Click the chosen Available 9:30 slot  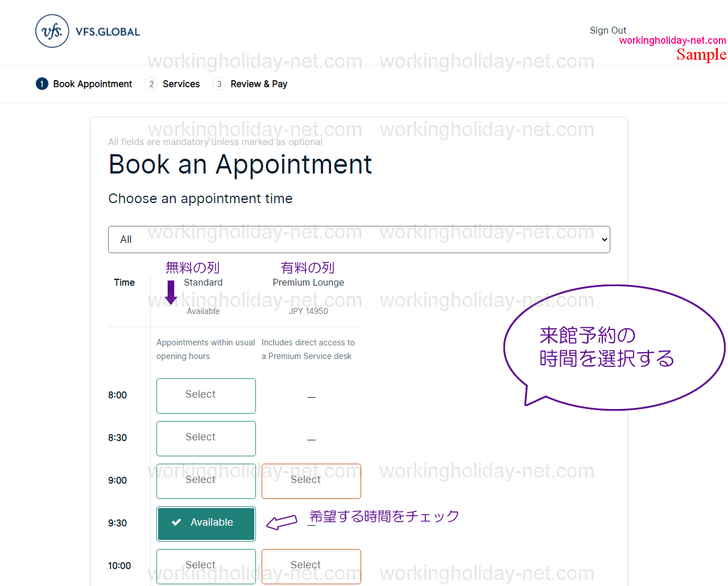pos(206,523)
